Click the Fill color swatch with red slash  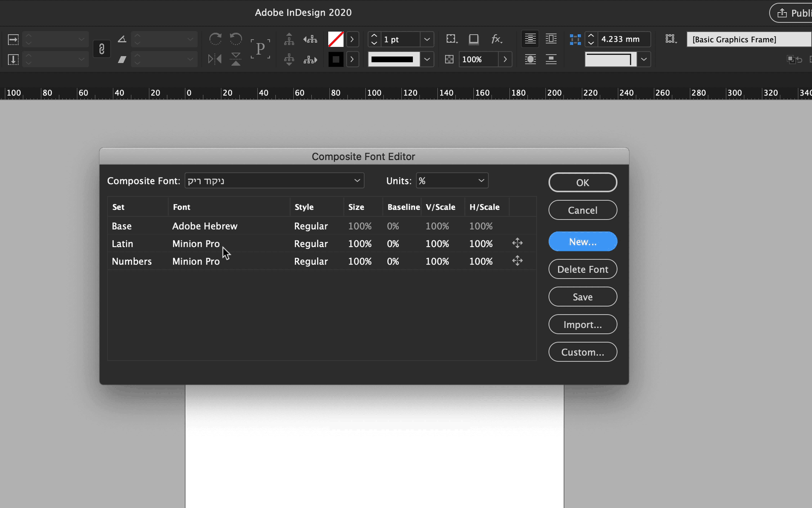click(x=335, y=39)
